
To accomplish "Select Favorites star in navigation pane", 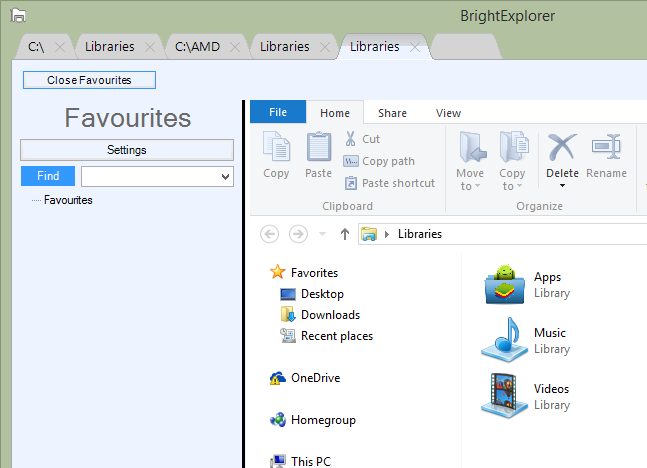I will coord(278,272).
